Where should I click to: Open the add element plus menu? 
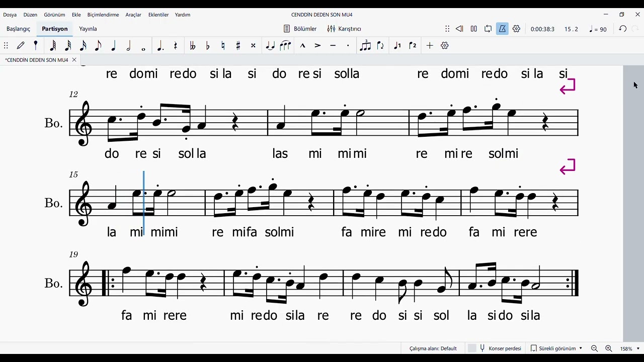pyautogui.click(x=430, y=45)
